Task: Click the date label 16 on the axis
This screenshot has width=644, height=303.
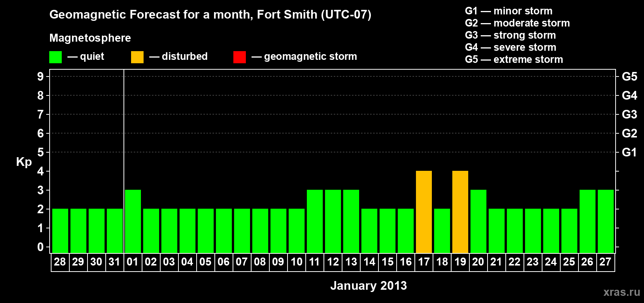Action: (406, 262)
